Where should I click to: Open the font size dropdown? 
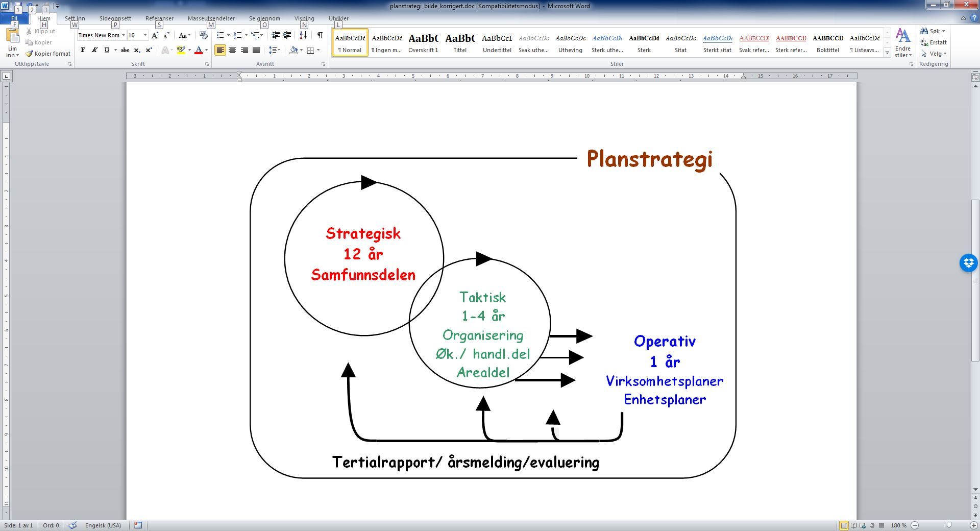coord(145,35)
